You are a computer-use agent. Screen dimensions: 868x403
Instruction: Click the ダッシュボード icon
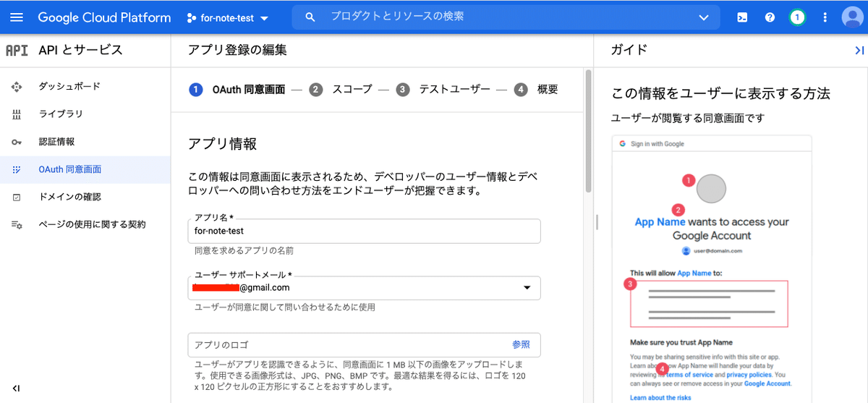pyautogui.click(x=17, y=87)
